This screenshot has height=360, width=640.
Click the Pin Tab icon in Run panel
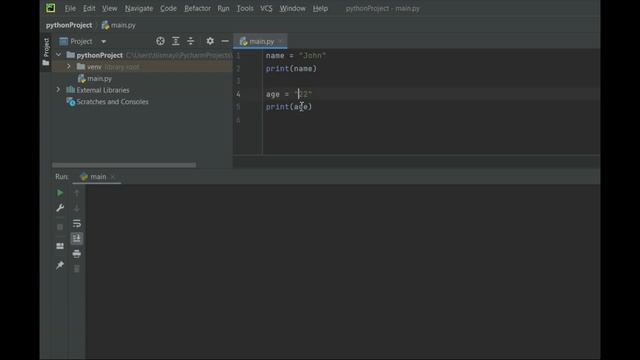pos(60,265)
